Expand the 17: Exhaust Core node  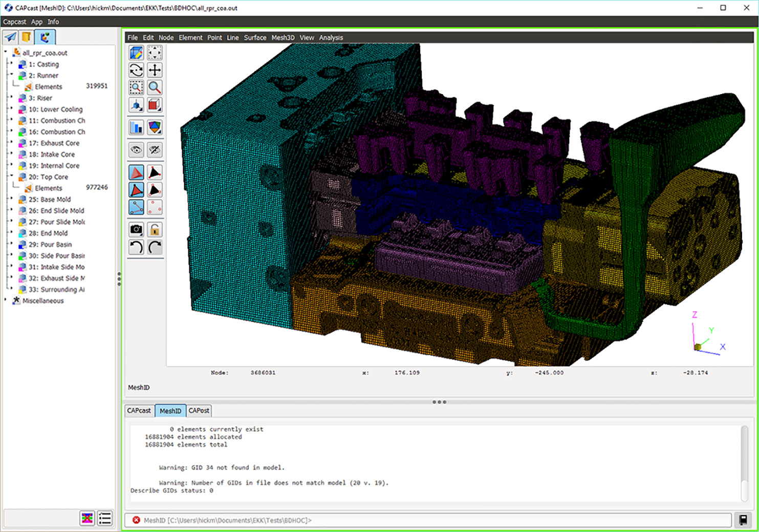click(x=11, y=142)
